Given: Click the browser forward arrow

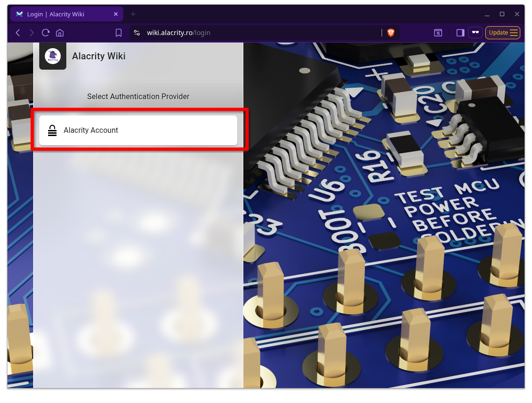Looking at the screenshot, I should click(x=32, y=33).
